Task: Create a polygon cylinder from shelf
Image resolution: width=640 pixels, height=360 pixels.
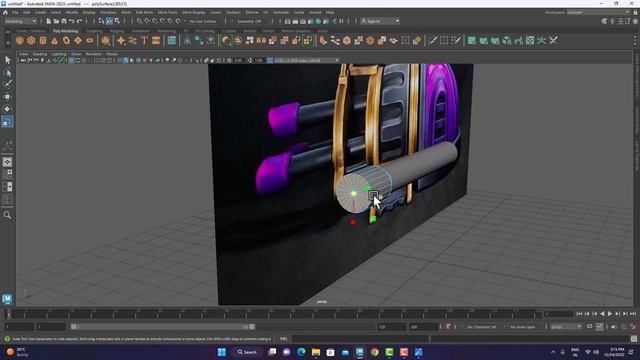Action: (x=43, y=40)
